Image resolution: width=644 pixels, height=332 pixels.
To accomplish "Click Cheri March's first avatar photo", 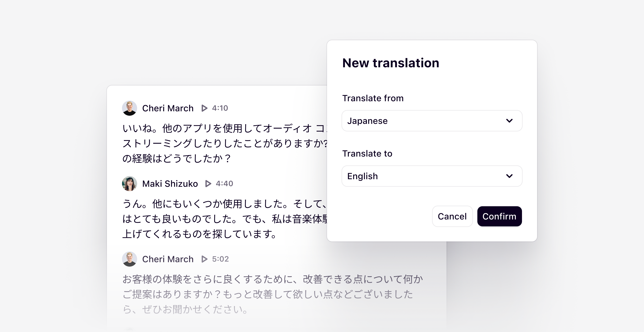I will [130, 108].
